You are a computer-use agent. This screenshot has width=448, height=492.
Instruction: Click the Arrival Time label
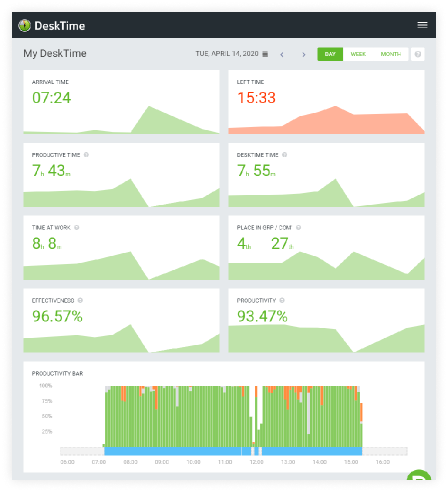tap(50, 82)
